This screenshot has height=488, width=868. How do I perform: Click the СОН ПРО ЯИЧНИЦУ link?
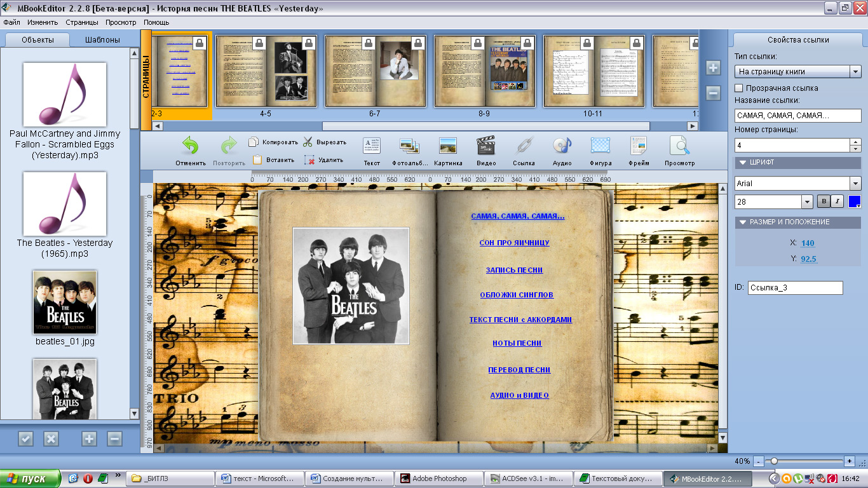pyautogui.click(x=515, y=243)
